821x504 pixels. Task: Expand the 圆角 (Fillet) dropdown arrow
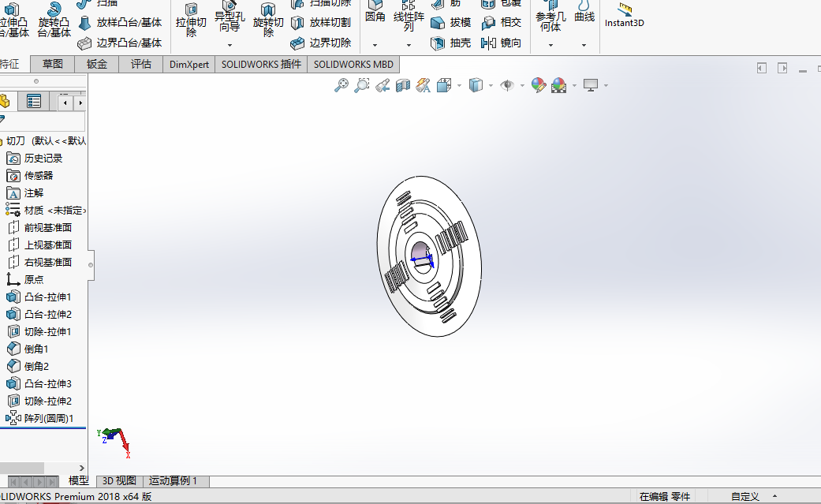(x=375, y=45)
